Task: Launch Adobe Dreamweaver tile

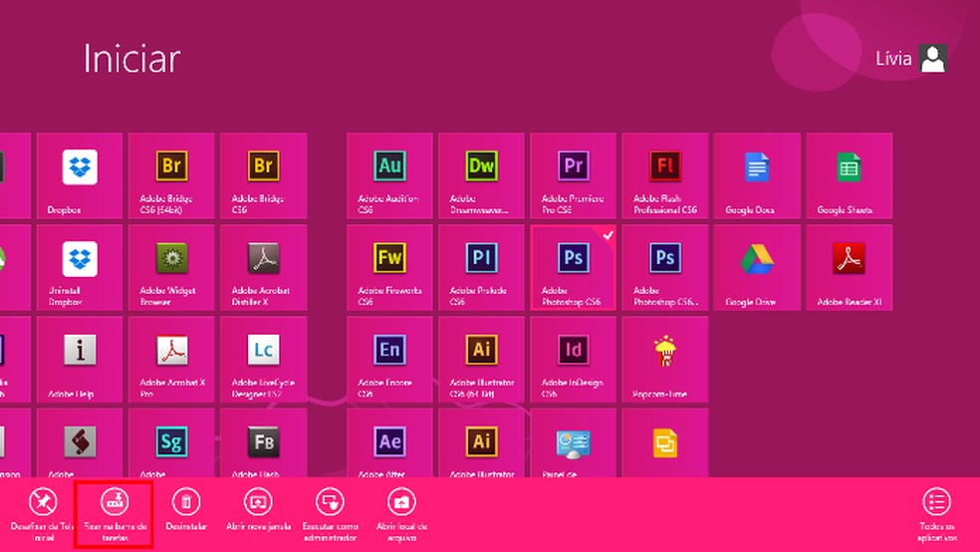Action: point(481,175)
